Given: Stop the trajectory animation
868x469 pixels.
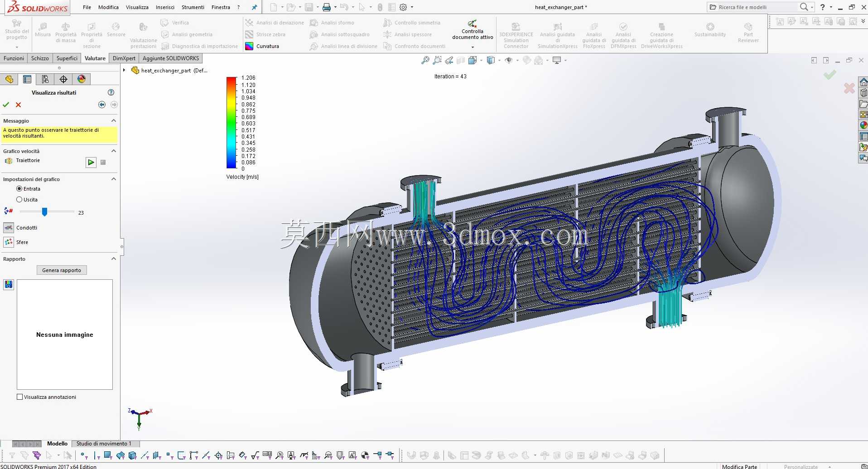Looking at the screenshot, I should (103, 162).
